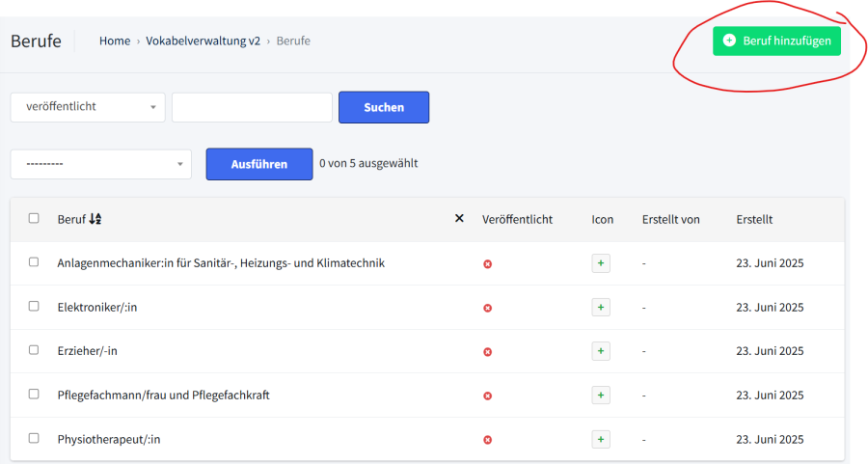Open the bulk action dropdown
This screenshot has height=464, width=868.
click(x=101, y=164)
